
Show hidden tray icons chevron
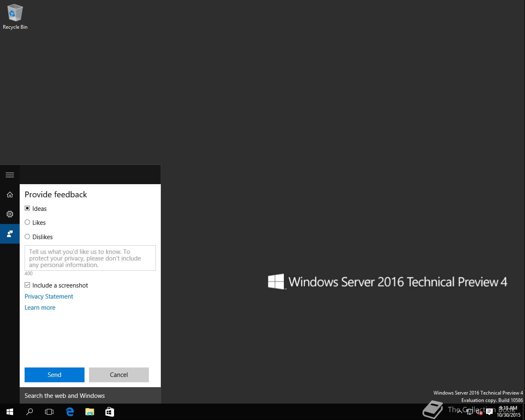[460, 412]
